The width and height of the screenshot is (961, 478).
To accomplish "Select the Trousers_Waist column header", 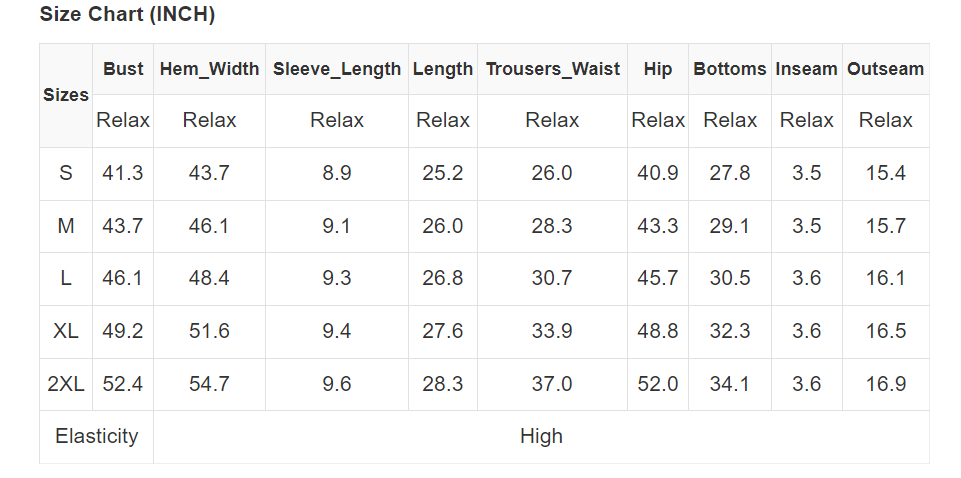I will [x=552, y=69].
